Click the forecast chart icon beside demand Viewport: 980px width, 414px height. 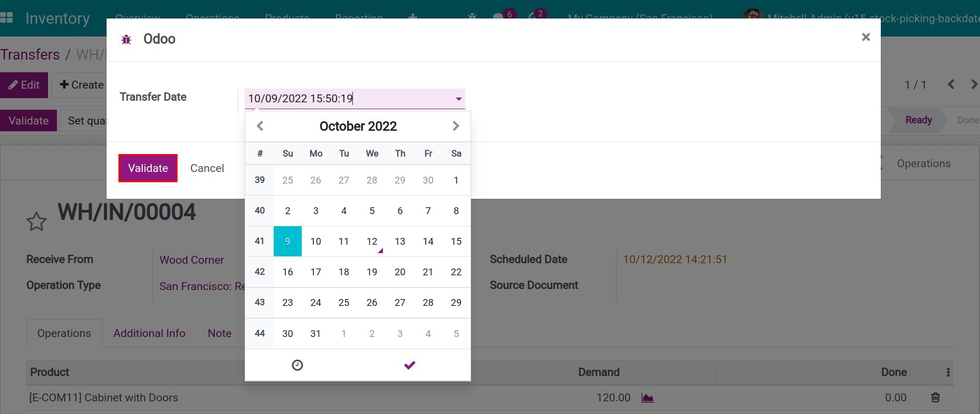[x=647, y=398]
